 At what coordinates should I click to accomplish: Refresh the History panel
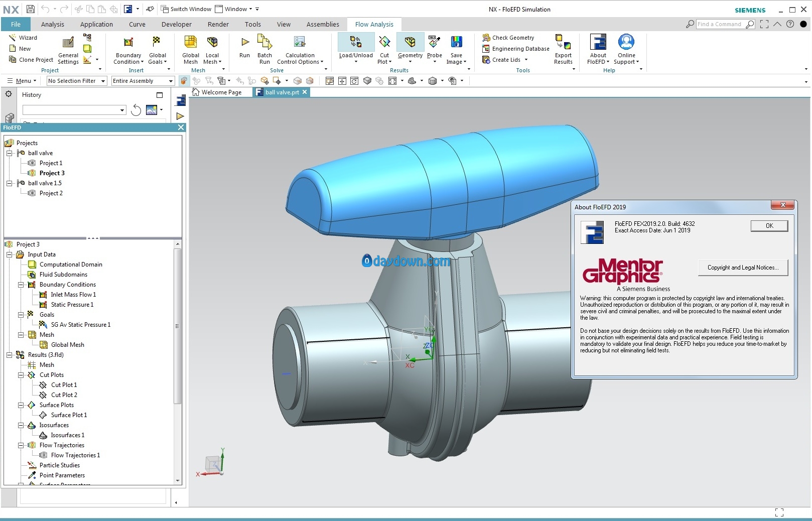136,110
